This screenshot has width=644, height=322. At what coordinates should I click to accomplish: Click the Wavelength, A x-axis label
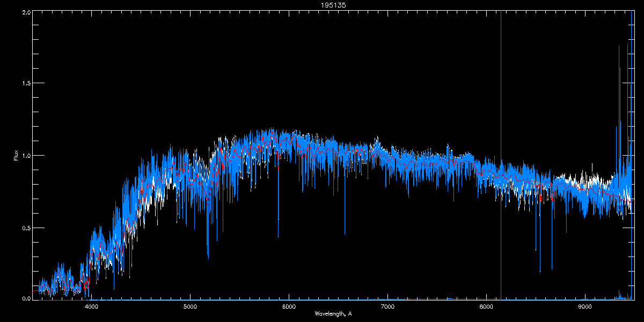(333, 313)
